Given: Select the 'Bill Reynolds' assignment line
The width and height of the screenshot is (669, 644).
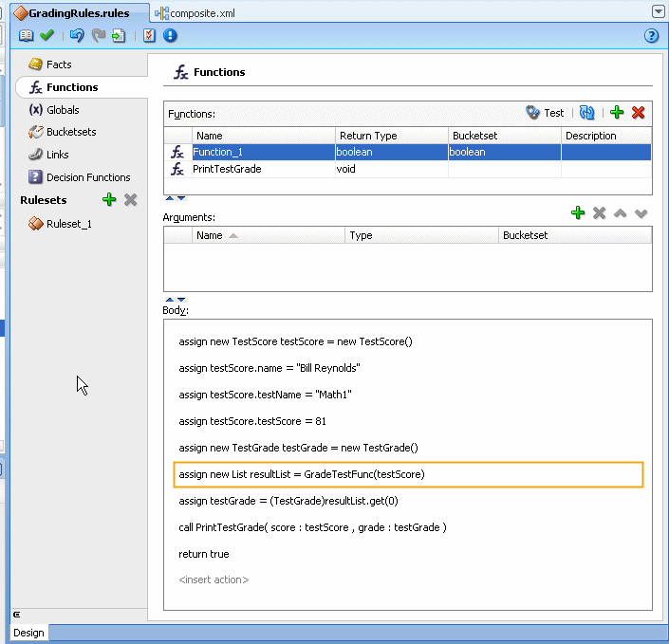Looking at the screenshot, I should (x=269, y=368).
